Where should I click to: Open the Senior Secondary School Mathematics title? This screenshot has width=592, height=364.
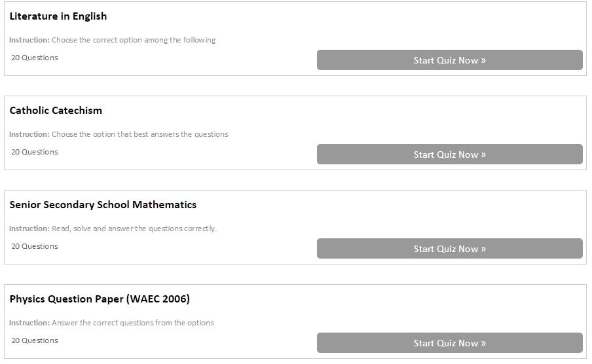103,205
